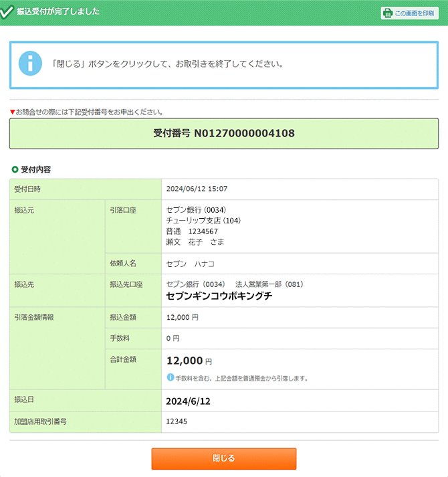The image size is (448, 477).
Task: Click the date value 2024/06/12 15:07
Action: (197, 189)
